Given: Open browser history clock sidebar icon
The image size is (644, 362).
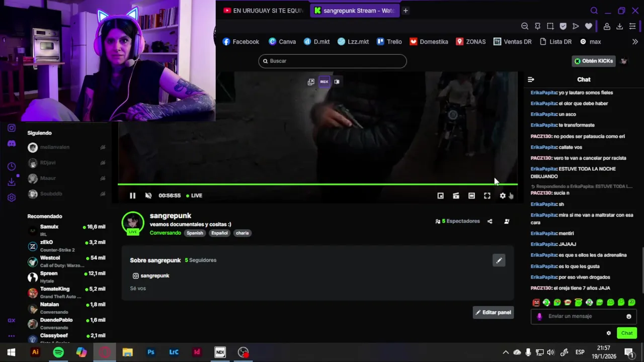Looking at the screenshot, I should click(x=12, y=166).
